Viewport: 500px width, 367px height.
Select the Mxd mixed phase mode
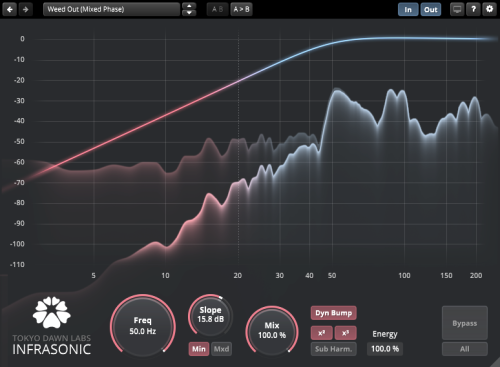221,349
